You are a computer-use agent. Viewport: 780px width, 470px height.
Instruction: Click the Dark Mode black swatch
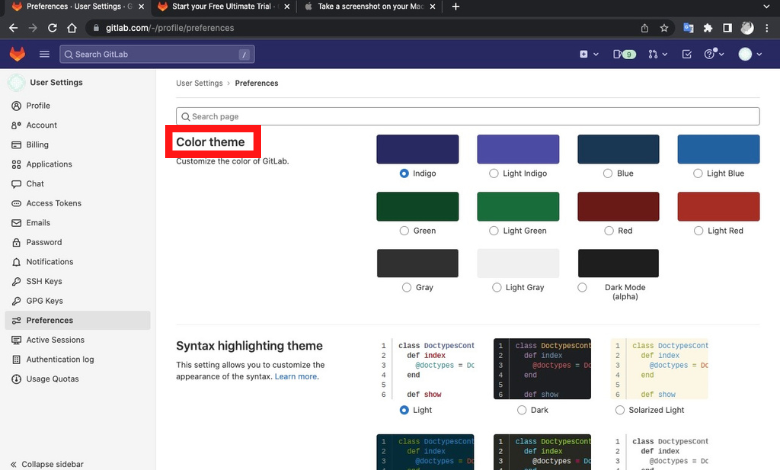(x=618, y=263)
